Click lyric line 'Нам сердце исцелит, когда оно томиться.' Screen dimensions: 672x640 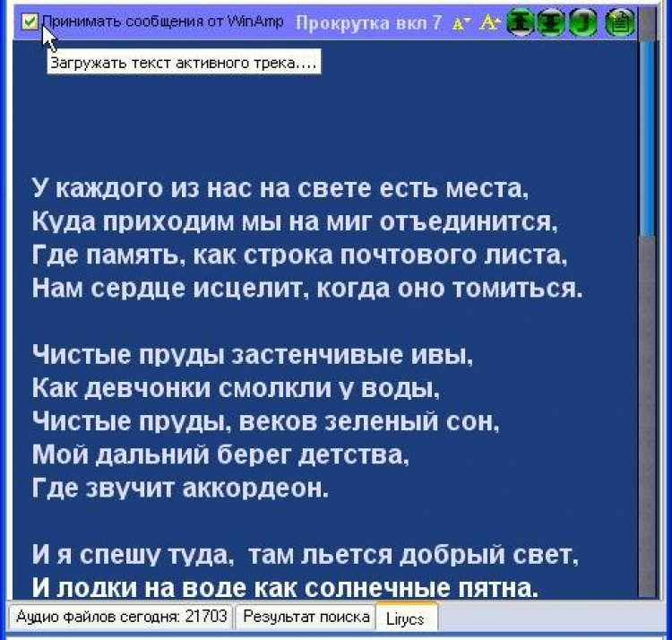tap(307, 289)
